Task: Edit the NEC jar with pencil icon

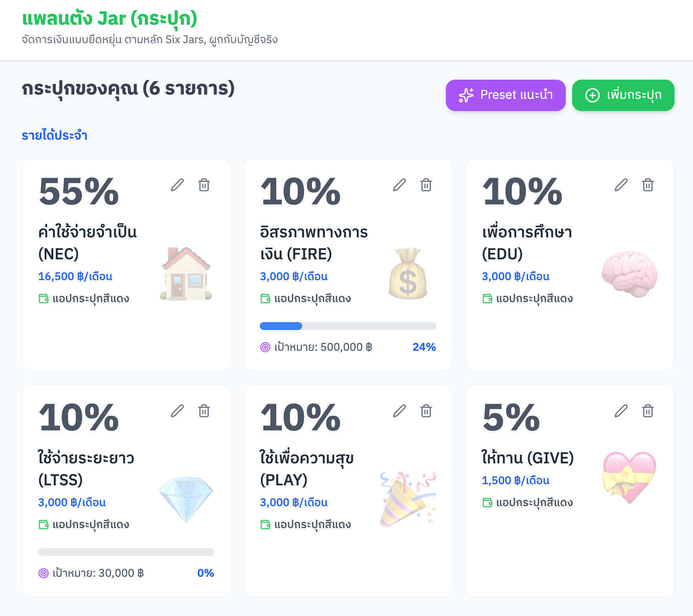Action: click(177, 186)
